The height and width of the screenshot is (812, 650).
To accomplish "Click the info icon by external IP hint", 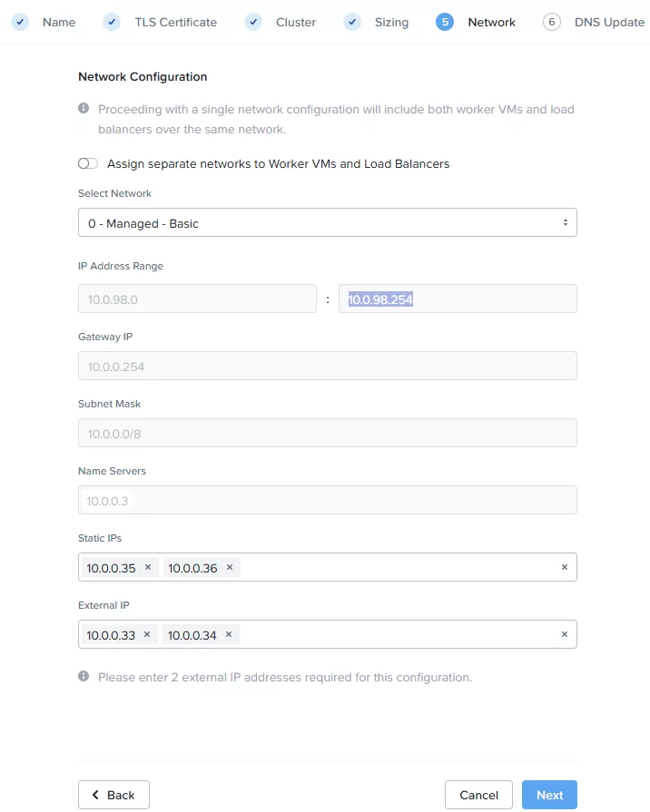I will (x=84, y=677).
